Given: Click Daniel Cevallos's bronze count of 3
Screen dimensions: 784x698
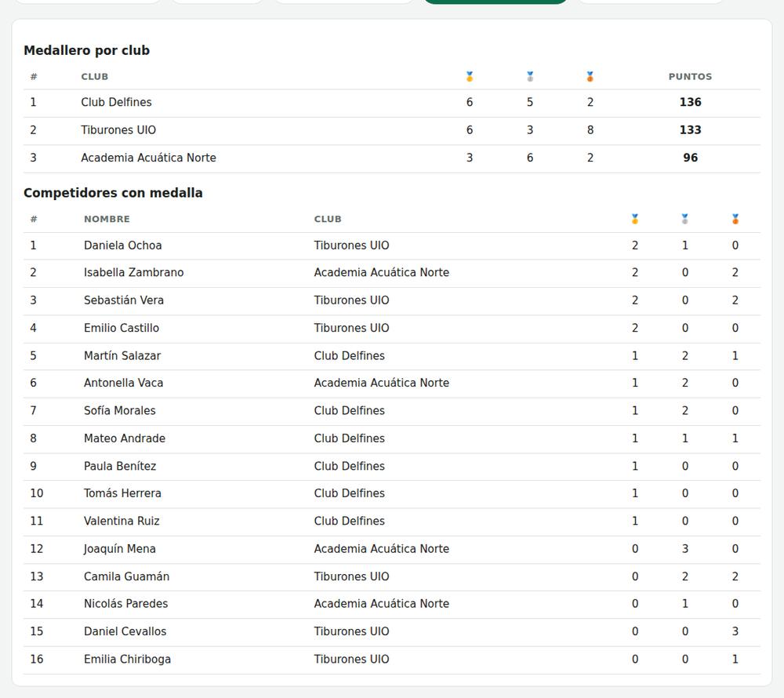Looking at the screenshot, I should click(735, 631).
